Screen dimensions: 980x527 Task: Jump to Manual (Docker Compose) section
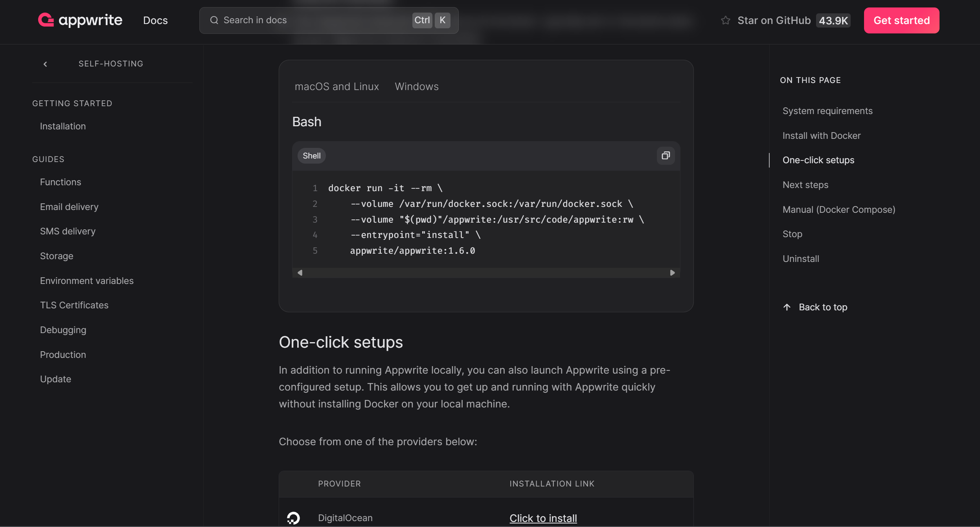coord(838,210)
